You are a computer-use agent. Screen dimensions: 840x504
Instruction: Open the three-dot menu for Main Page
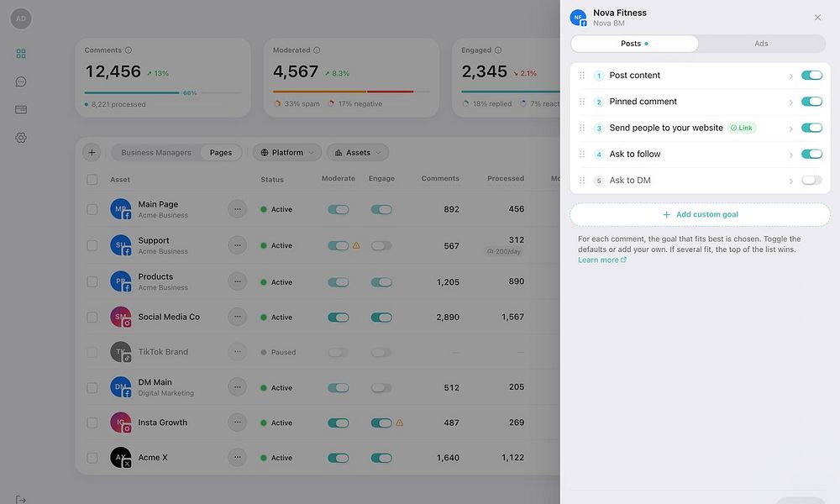[238, 209]
